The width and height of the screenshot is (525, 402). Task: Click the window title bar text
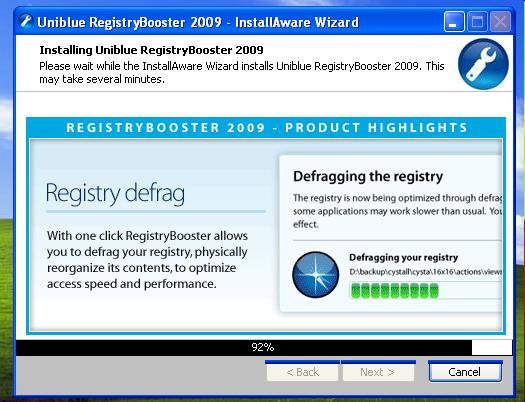click(198, 22)
